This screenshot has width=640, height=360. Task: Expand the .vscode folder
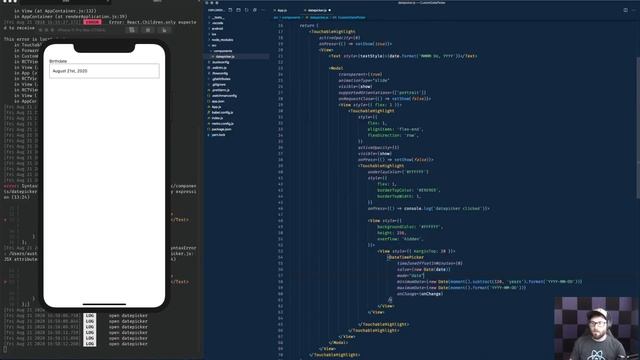pos(218,23)
